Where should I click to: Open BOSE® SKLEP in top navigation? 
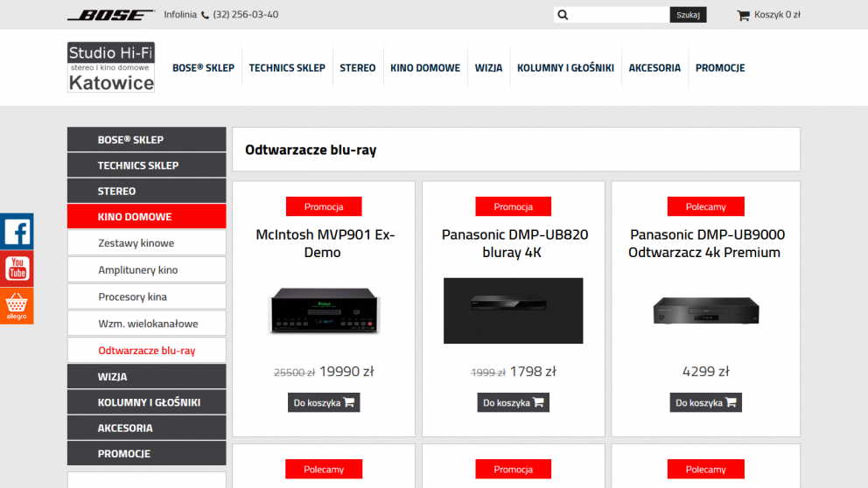[203, 68]
